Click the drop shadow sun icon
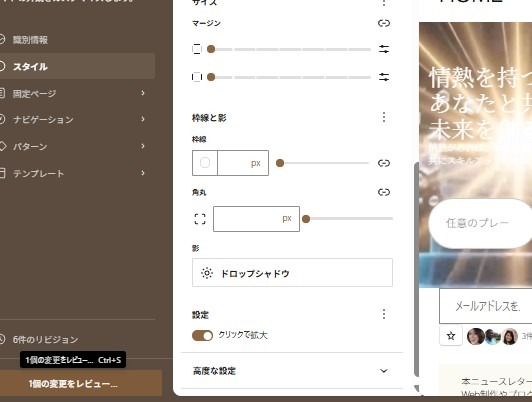This screenshot has height=402, width=532. [x=207, y=273]
